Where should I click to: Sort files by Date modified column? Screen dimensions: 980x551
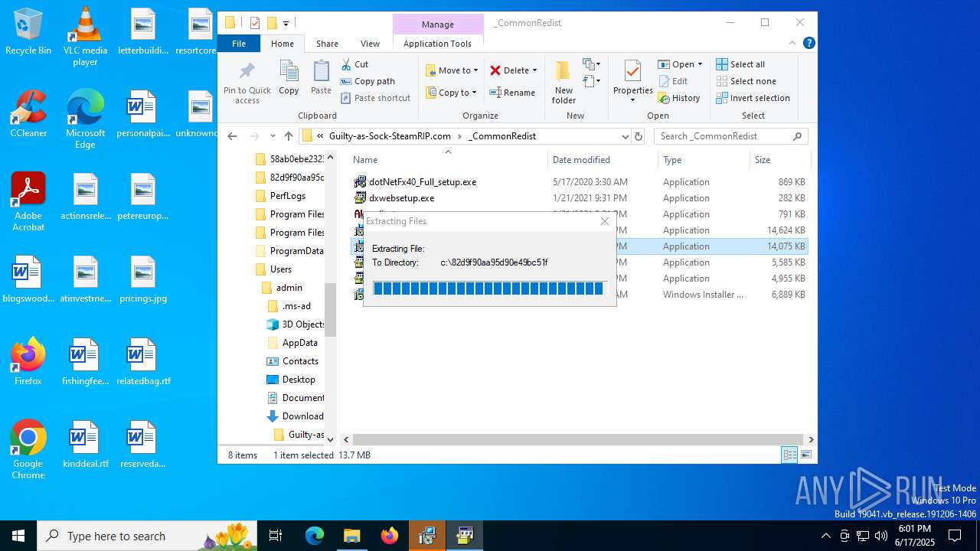click(x=603, y=160)
